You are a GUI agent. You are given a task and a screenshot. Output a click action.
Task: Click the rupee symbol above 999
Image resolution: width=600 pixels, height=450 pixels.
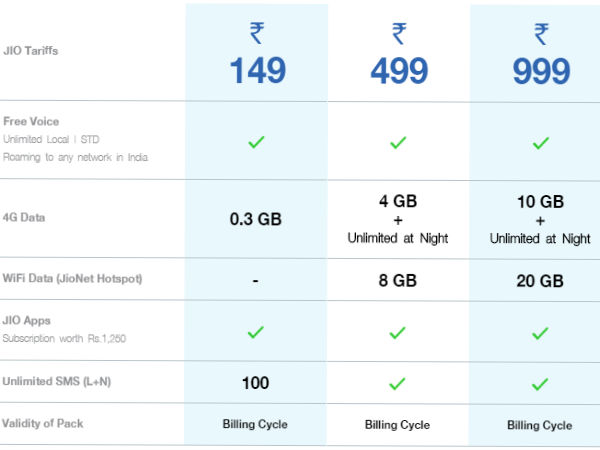pyautogui.click(x=541, y=33)
